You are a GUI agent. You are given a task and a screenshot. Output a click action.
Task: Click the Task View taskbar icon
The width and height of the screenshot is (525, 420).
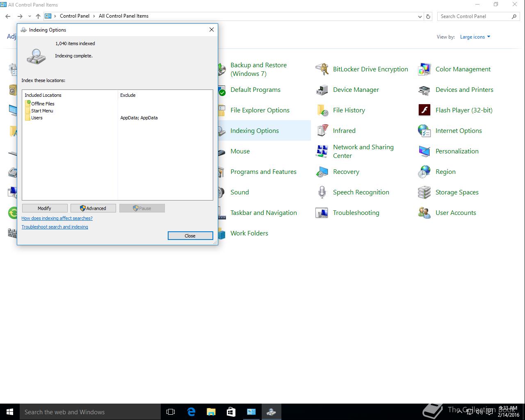[x=171, y=412]
